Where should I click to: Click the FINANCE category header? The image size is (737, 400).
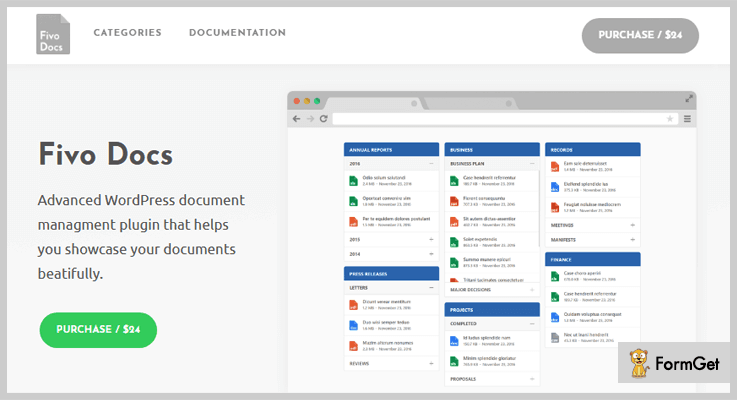[x=593, y=259]
